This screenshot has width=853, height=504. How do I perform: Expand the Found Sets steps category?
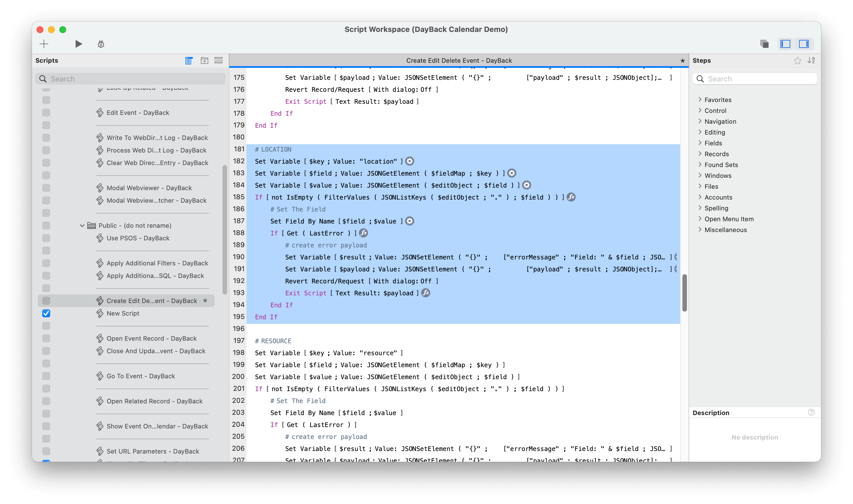[x=700, y=165]
